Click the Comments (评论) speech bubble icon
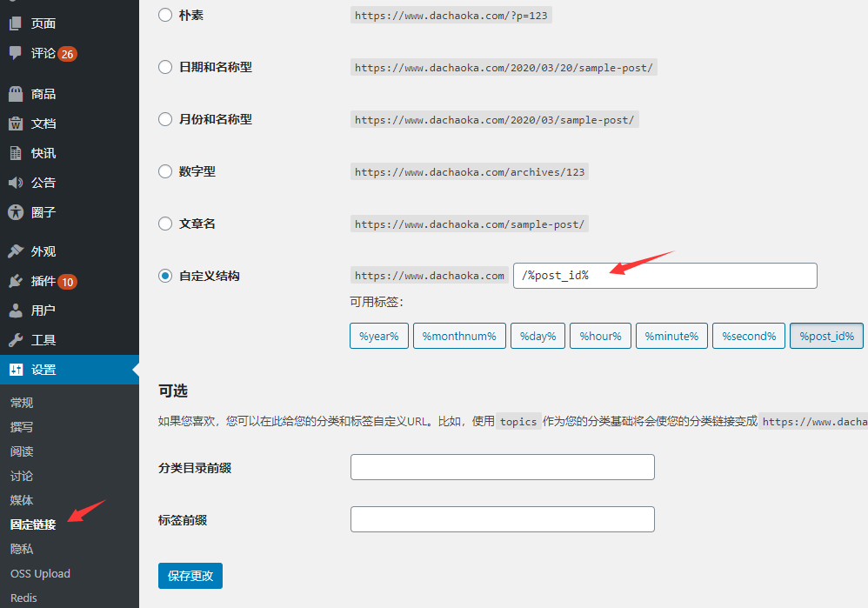The image size is (868, 608). [x=16, y=52]
